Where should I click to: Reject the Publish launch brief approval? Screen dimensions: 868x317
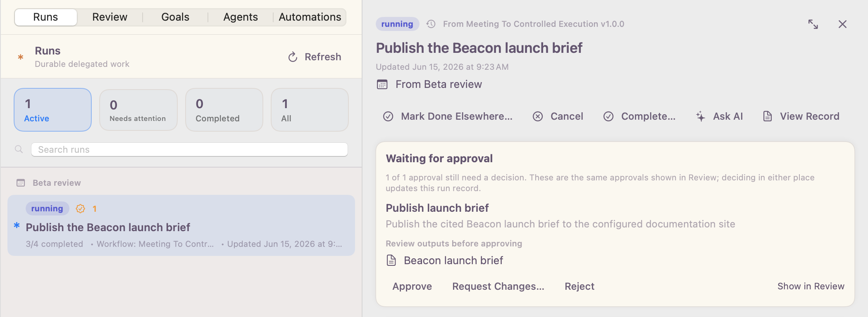pyautogui.click(x=579, y=286)
